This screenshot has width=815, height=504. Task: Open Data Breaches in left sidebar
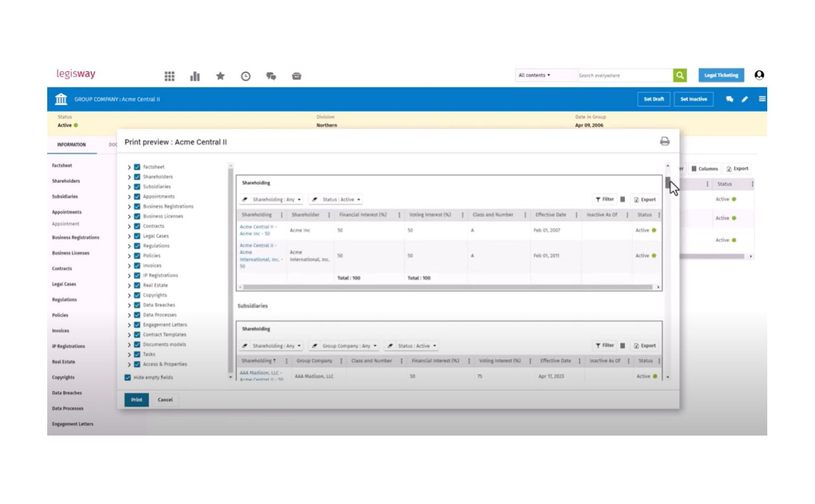click(x=67, y=393)
